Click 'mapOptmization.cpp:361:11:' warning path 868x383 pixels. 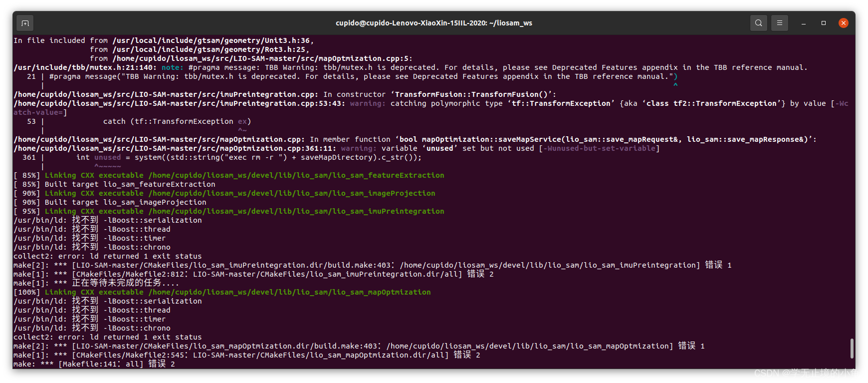pos(175,148)
